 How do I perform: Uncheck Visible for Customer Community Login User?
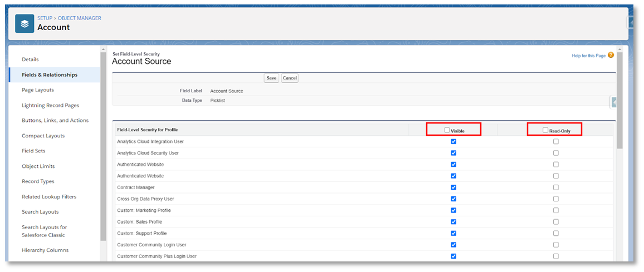click(x=453, y=245)
